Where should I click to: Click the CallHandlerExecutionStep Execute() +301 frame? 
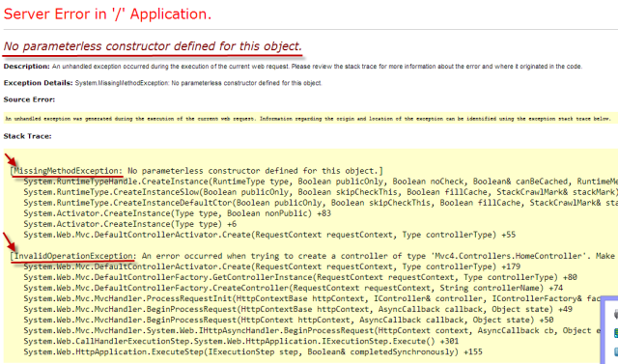pyautogui.click(x=241, y=341)
